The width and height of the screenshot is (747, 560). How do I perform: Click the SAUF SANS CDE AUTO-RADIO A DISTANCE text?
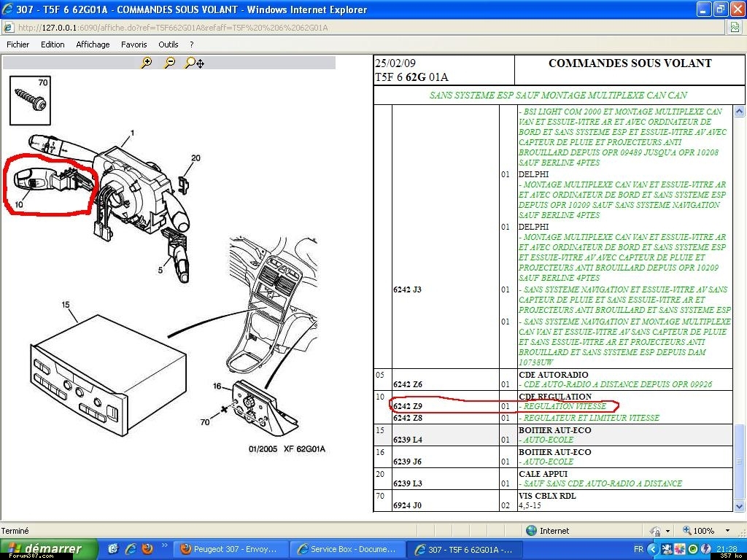[603, 483]
